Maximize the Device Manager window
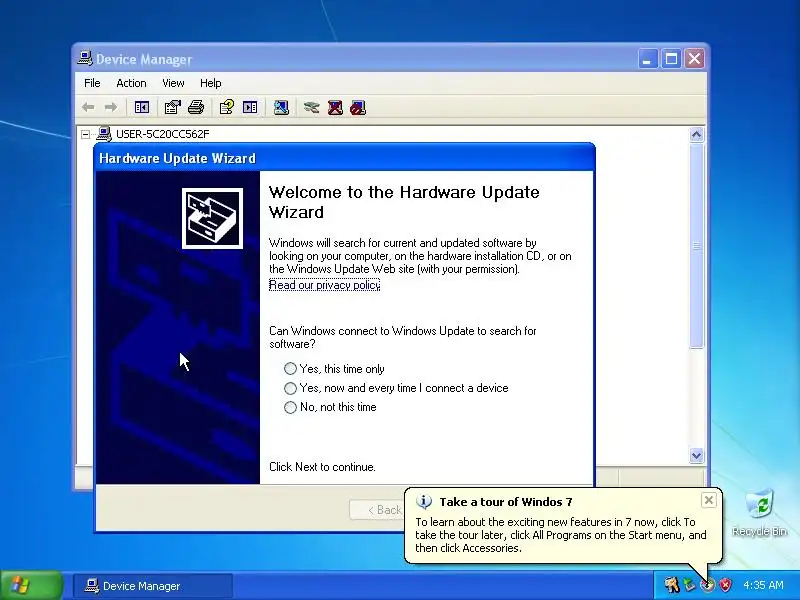 (671, 59)
